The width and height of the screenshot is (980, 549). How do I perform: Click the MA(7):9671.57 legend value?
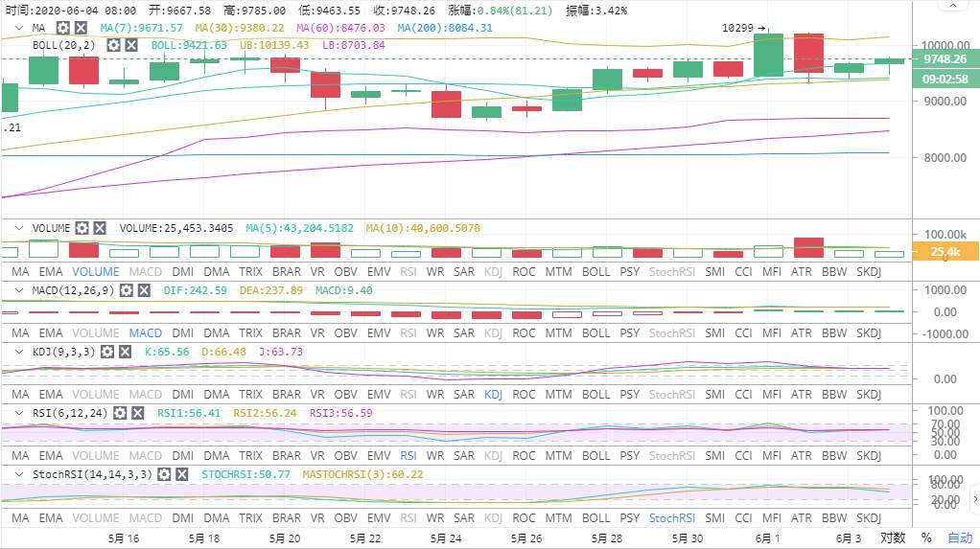coord(142,28)
